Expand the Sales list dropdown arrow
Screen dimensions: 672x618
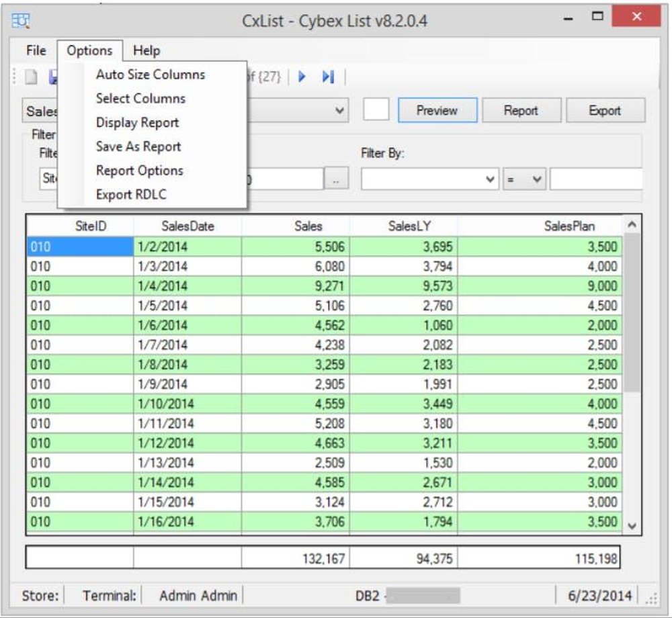[x=339, y=110]
